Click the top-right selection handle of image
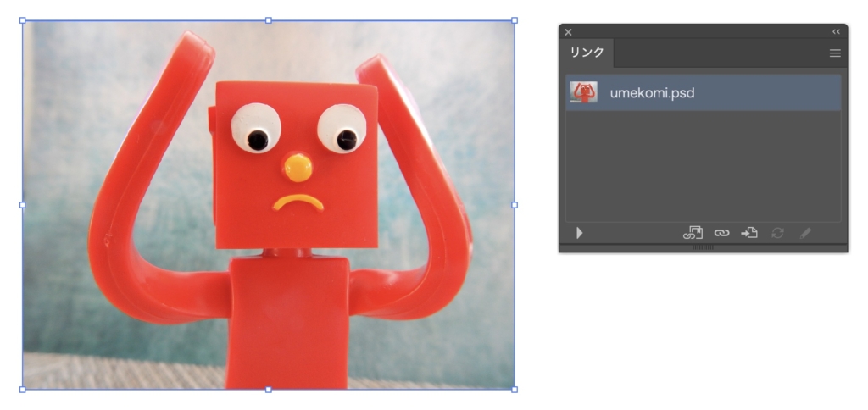Image resolution: width=868 pixels, height=410 pixels. (x=515, y=20)
